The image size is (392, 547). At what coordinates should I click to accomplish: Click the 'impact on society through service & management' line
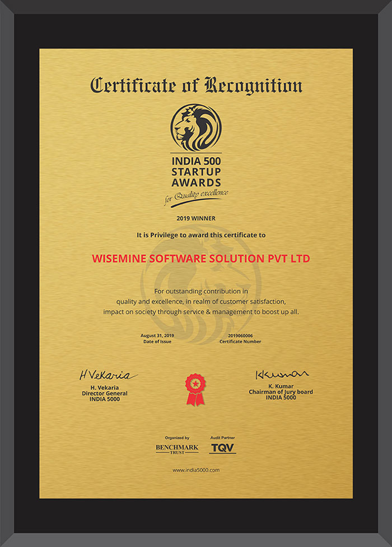click(201, 312)
